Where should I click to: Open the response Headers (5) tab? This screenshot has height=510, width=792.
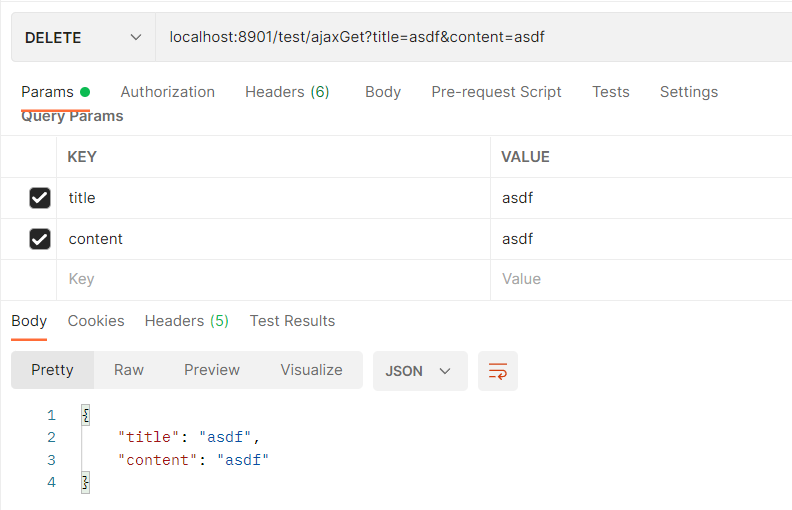pyautogui.click(x=186, y=321)
